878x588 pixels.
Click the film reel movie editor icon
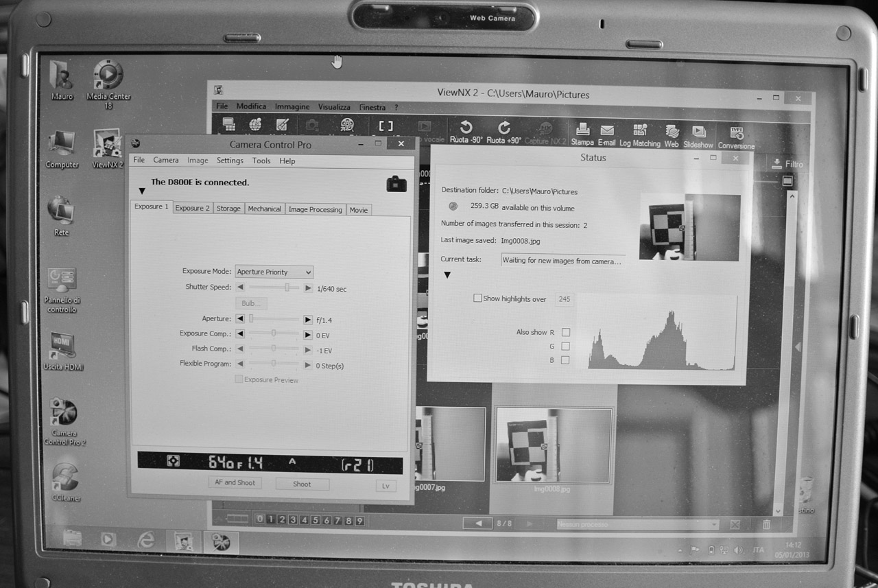coord(348,126)
